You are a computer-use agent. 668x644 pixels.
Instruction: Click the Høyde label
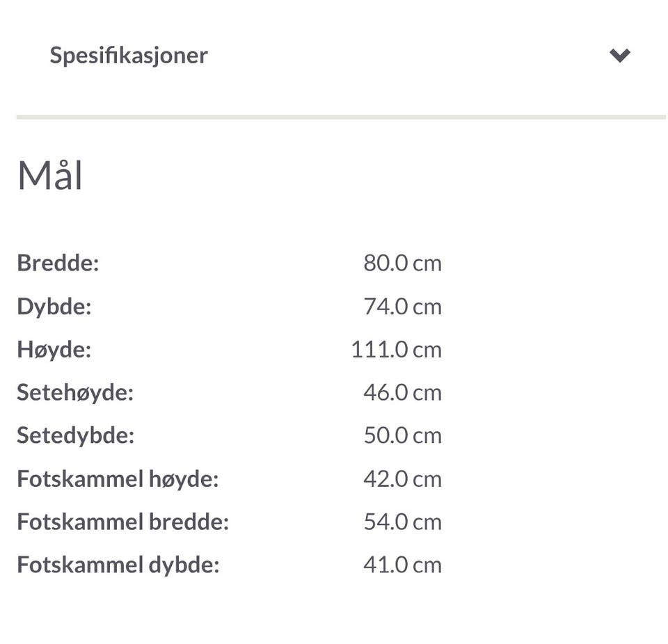(x=54, y=349)
